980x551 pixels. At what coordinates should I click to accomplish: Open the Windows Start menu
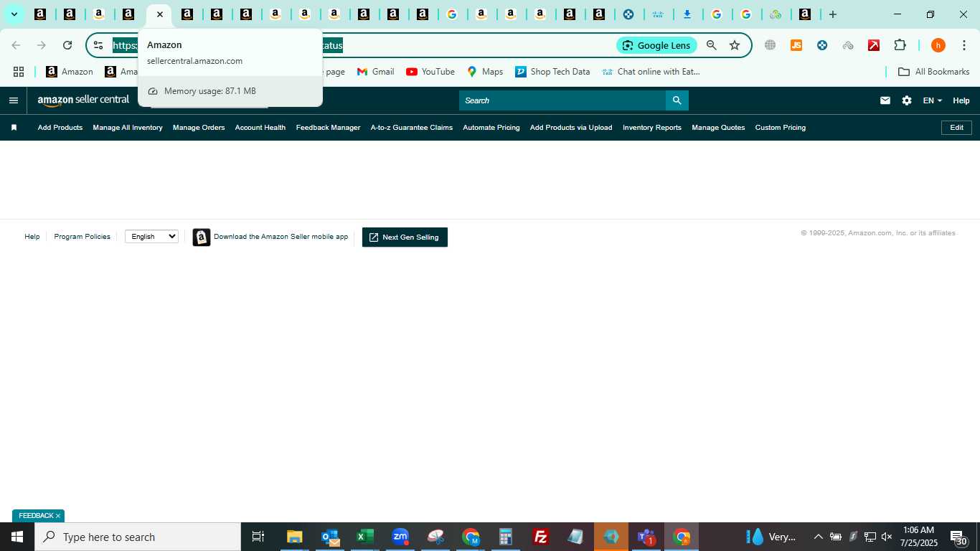(x=17, y=537)
